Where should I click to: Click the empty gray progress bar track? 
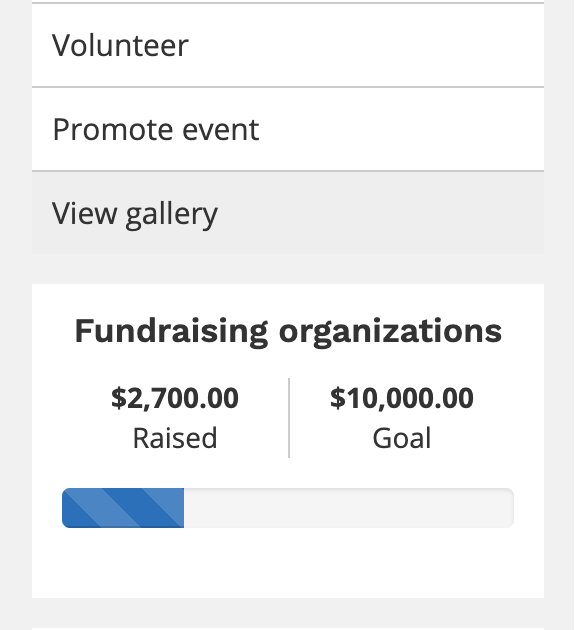coord(349,508)
